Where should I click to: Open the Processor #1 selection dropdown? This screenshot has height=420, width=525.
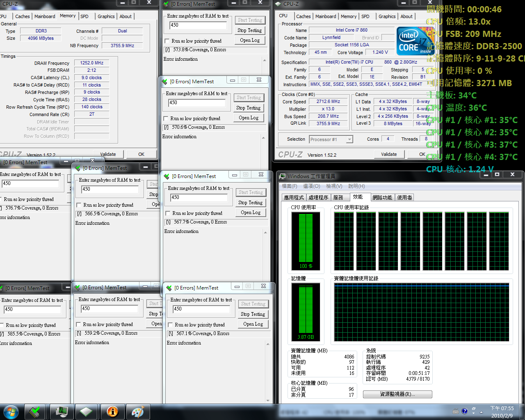coord(349,139)
